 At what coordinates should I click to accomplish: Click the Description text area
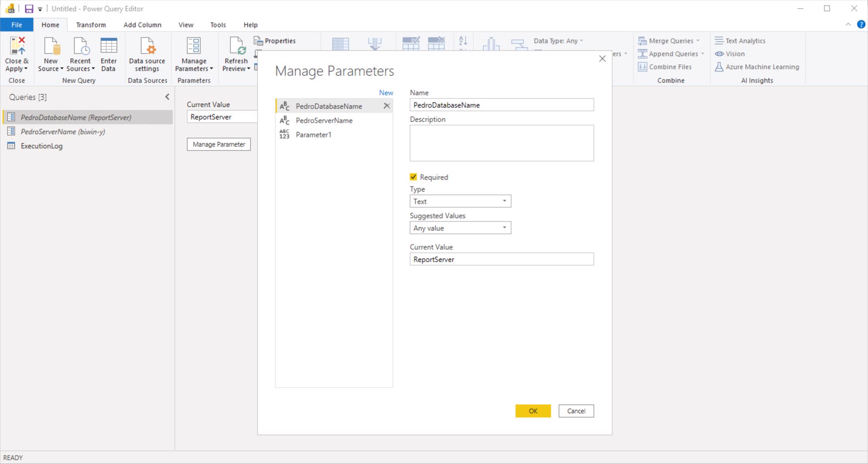tap(502, 143)
